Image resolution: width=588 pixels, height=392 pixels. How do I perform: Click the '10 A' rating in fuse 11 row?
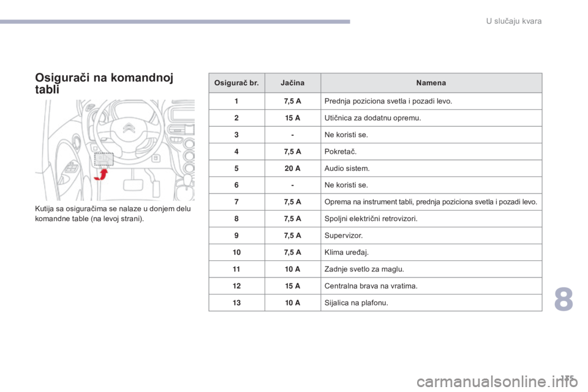(293, 269)
